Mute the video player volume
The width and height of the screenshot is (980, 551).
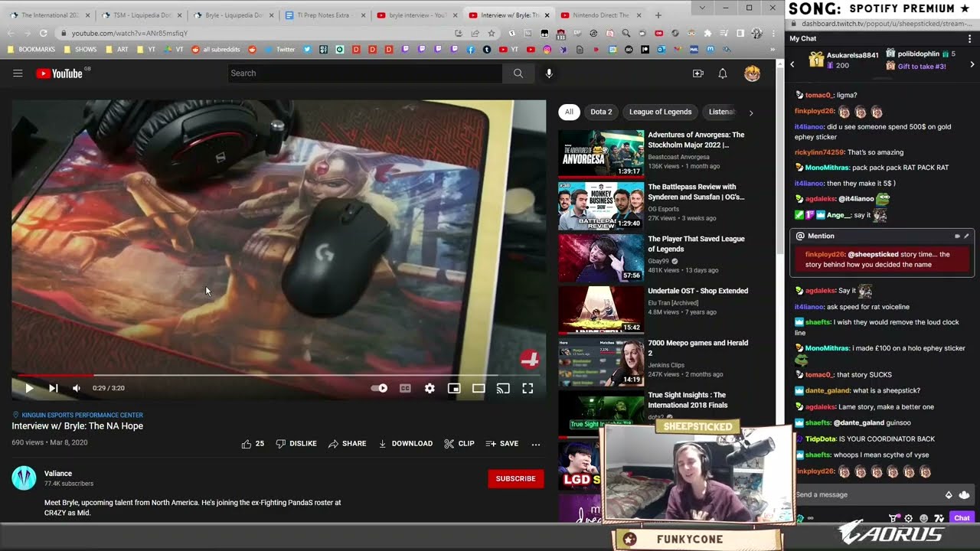click(x=77, y=388)
